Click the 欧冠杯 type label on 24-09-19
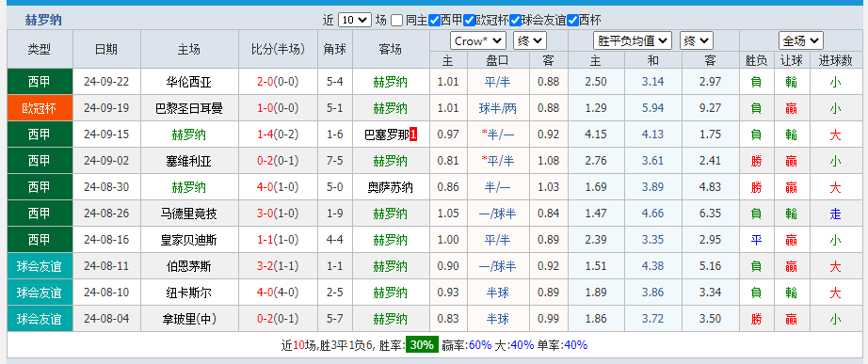Viewport: 868px width, 364px height. point(40,108)
